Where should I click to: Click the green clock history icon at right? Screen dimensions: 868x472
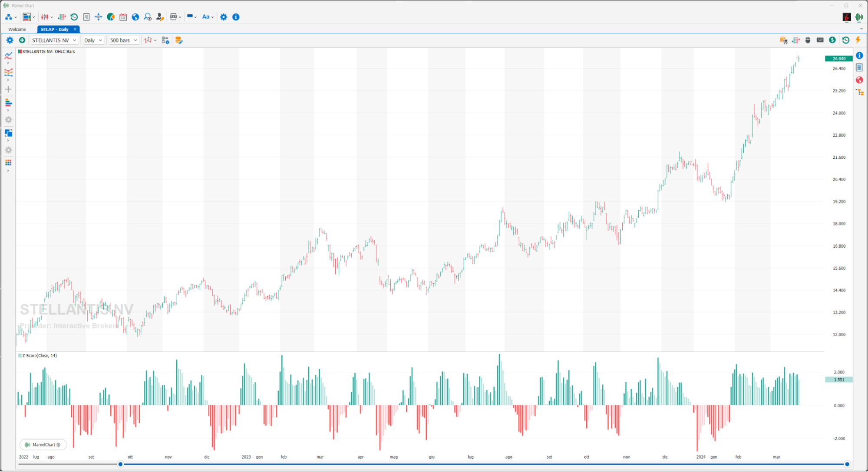click(x=846, y=40)
